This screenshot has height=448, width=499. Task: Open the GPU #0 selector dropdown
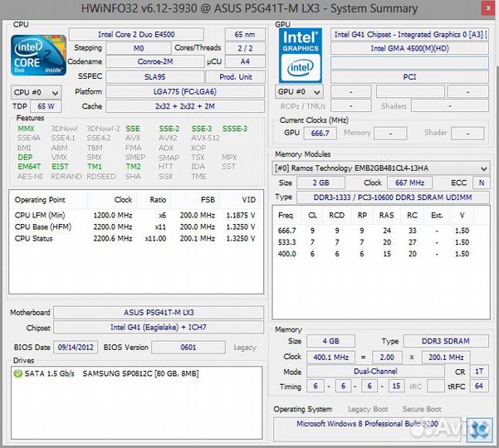[x=299, y=92]
